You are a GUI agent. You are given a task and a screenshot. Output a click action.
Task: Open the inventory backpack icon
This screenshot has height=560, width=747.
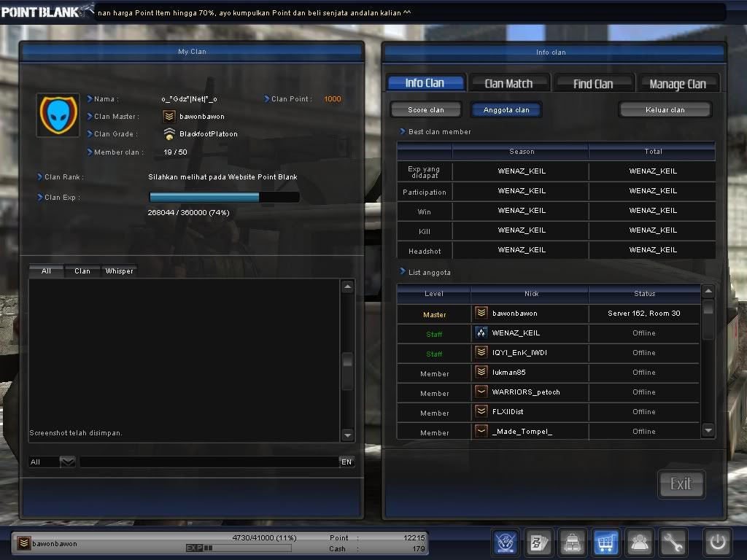tap(572, 542)
